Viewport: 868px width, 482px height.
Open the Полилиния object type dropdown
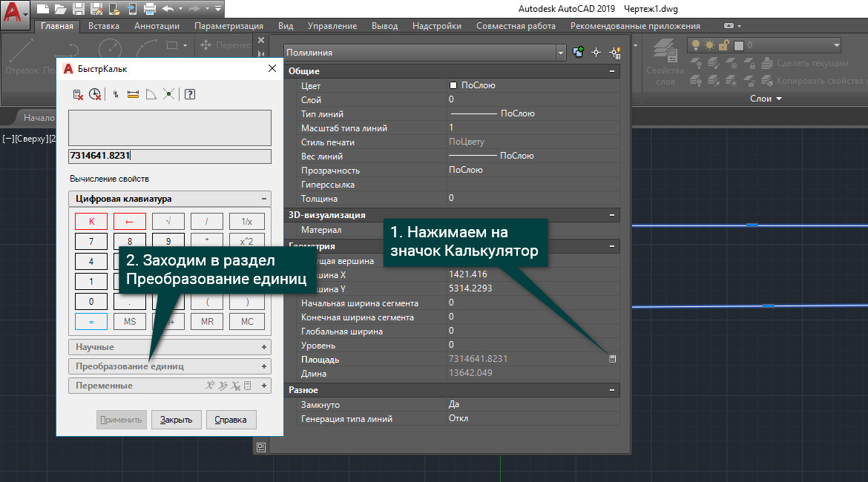click(x=561, y=53)
